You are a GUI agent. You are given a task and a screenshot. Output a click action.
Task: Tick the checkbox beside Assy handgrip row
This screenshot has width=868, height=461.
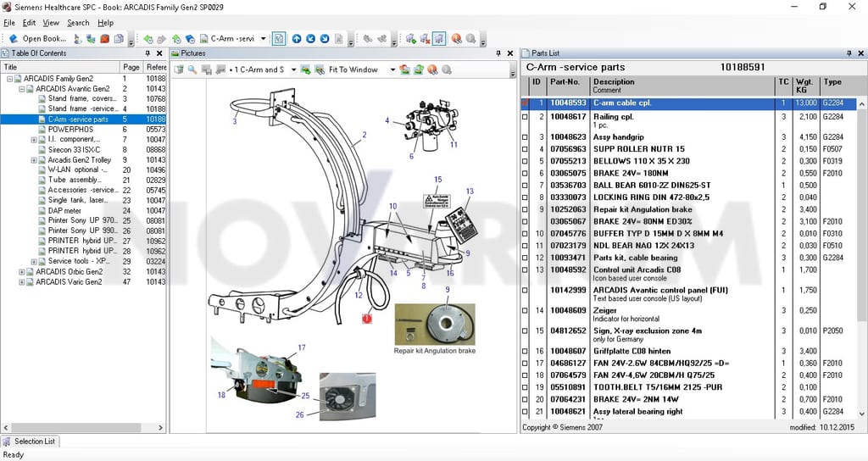point(525,137)
